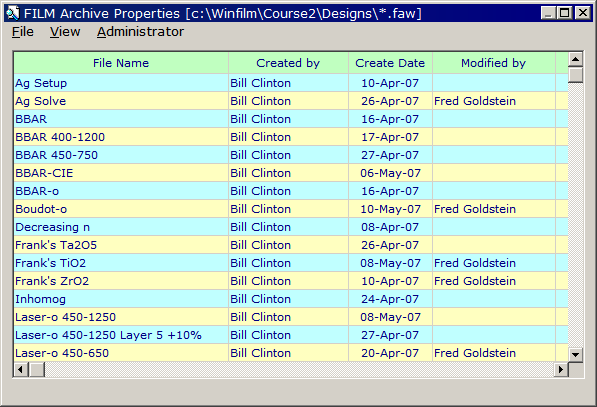
Task: Open the View menu
Action: click(65, 32)
